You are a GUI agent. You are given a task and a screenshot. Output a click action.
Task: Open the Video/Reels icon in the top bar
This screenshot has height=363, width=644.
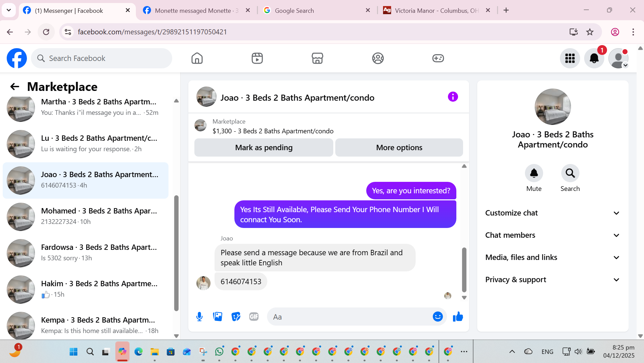tap(257, 58)
